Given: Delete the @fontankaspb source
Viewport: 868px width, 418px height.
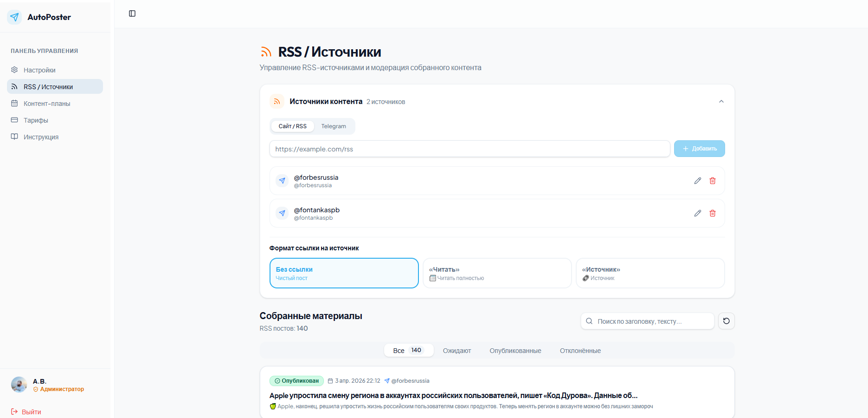Looking at the screenshot, I should pyautogui.click(x=713, y=213).
